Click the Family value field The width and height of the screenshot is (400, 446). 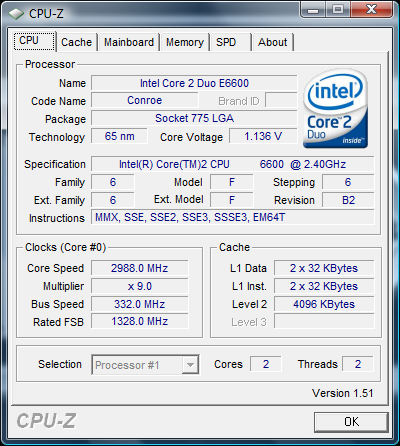coord(113,182)
